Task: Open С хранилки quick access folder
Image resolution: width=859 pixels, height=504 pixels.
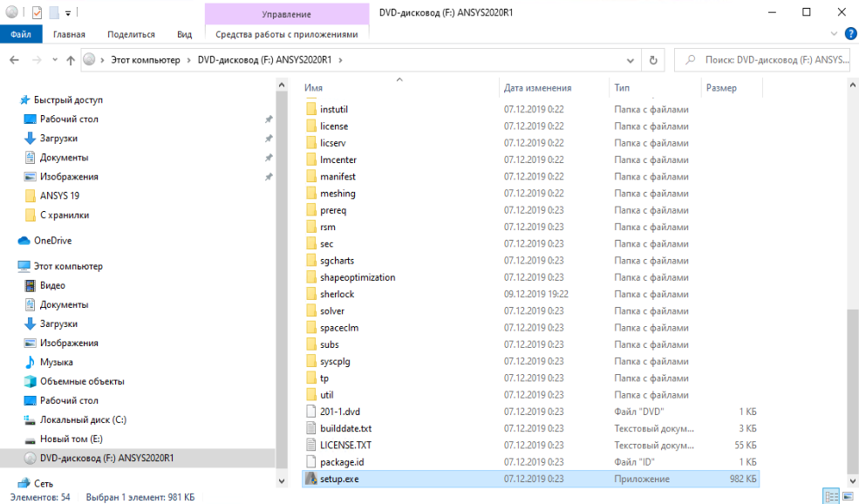Action: (64, 215)
